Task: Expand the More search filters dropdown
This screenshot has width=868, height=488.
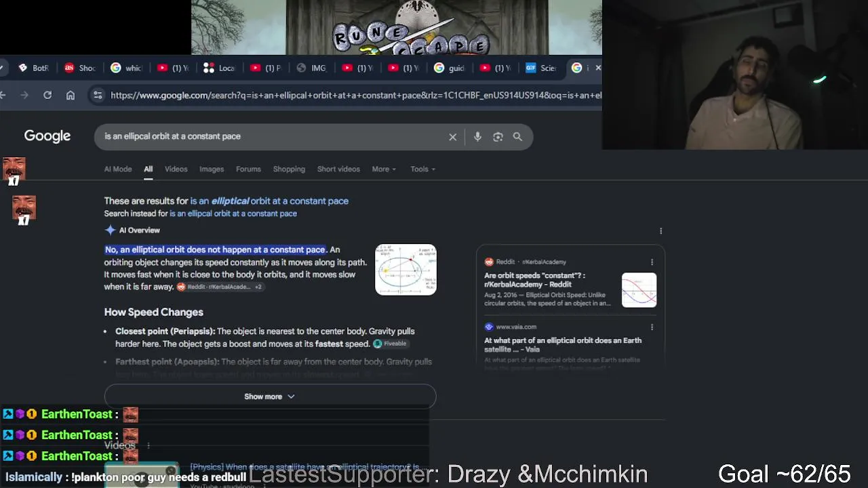Action: tap(384, 169)
